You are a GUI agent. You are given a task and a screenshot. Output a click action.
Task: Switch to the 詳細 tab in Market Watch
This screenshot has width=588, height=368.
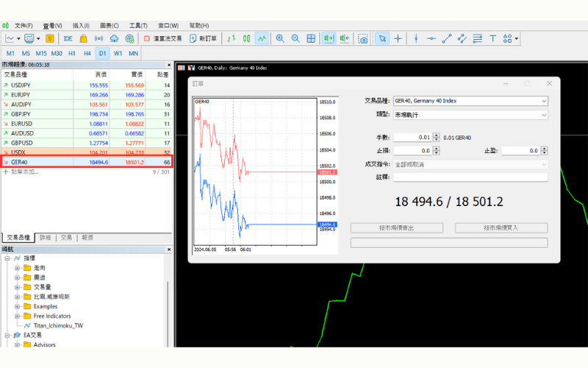click(45, 238)
